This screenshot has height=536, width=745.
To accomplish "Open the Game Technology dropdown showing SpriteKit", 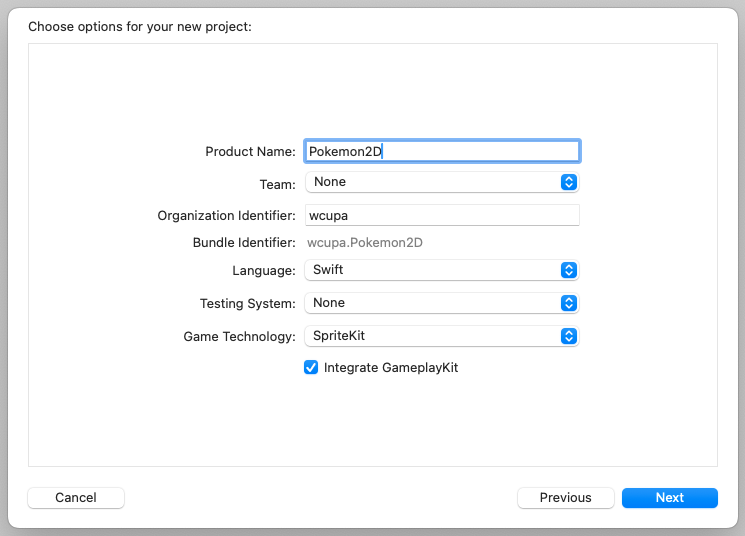I will [430, 336].
